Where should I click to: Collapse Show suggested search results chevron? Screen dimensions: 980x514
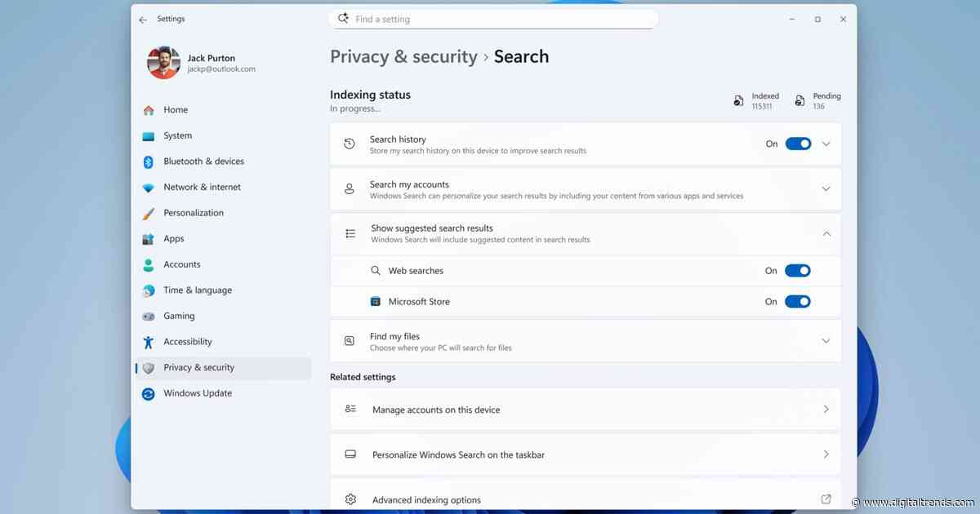pos(826,233)
